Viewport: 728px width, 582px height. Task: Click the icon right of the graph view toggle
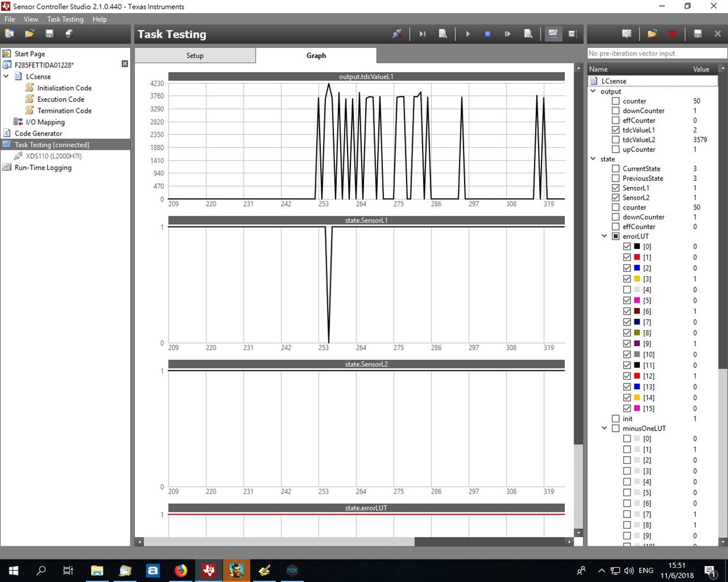point(573,34)
